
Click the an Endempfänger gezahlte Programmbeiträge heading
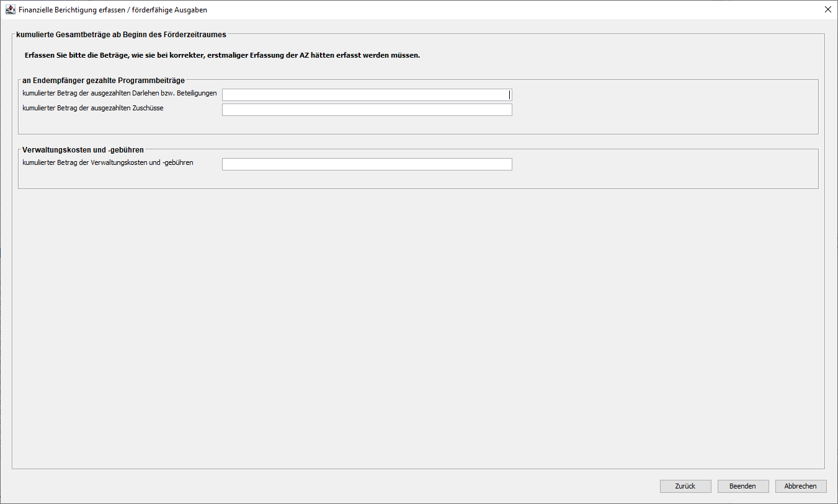click(x=104, y=80)
